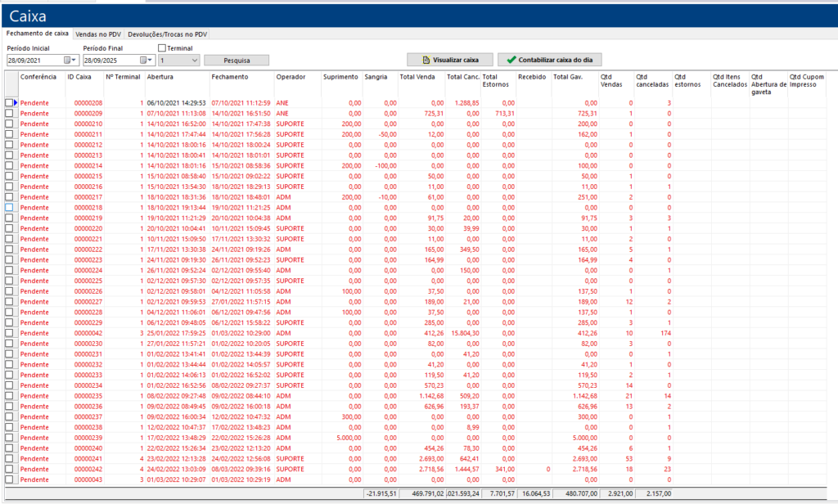Open the Período Final calendar picker
838x504 pixels.
[146, 61]
